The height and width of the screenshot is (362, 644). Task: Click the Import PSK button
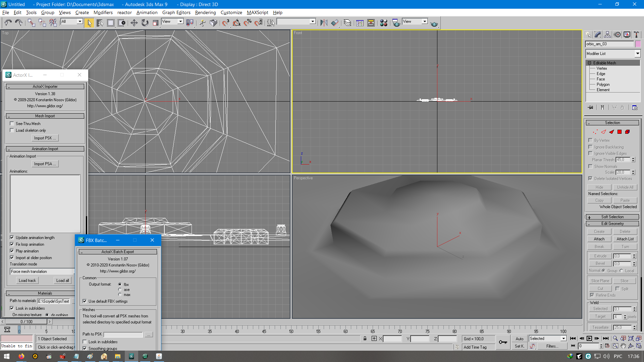[45, 138]
